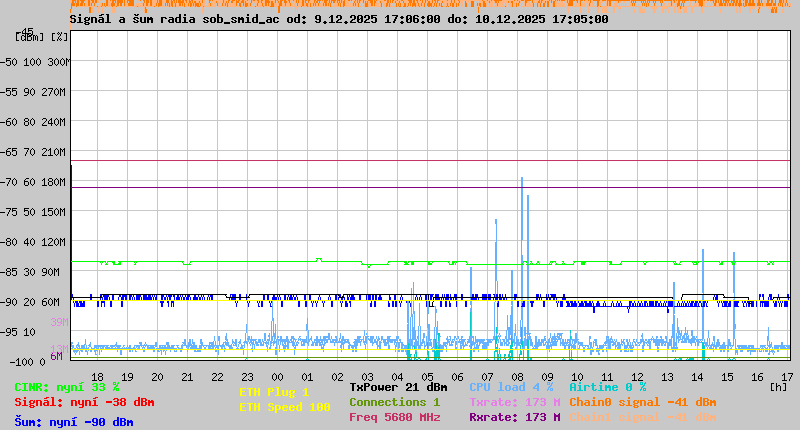
Task: Click hour label "12" on the time axis
Action: [637, 377]
